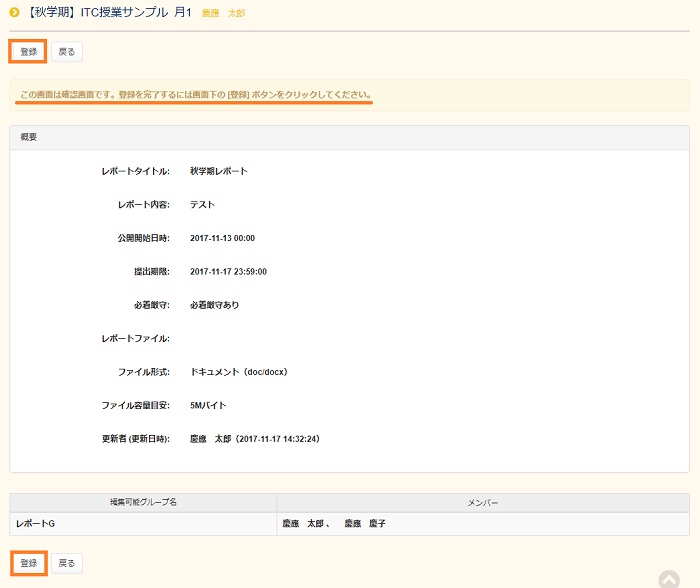Click the 更新者 value with timestamp
The height and width of the screenshot is (588, 700).
click(255, 439)
